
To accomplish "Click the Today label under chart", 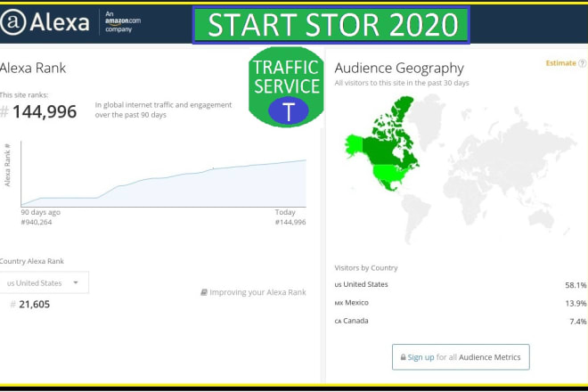I will [285, 212].
